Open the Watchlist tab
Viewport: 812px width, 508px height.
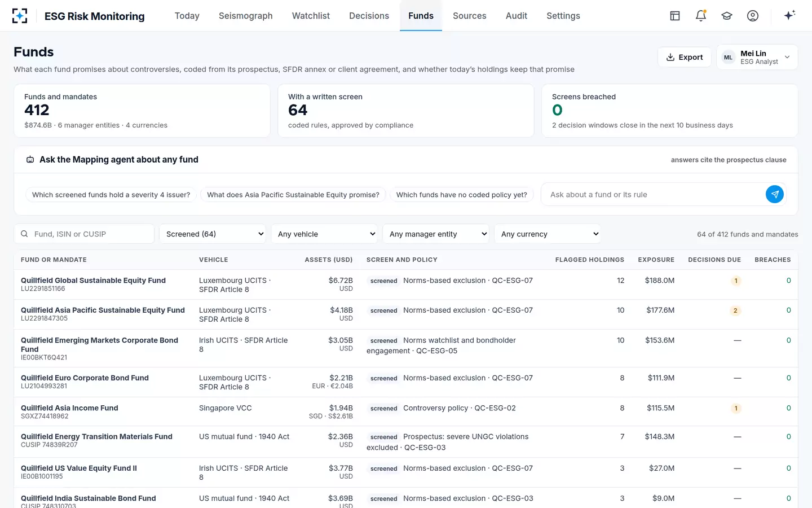(x=311, y=16)
